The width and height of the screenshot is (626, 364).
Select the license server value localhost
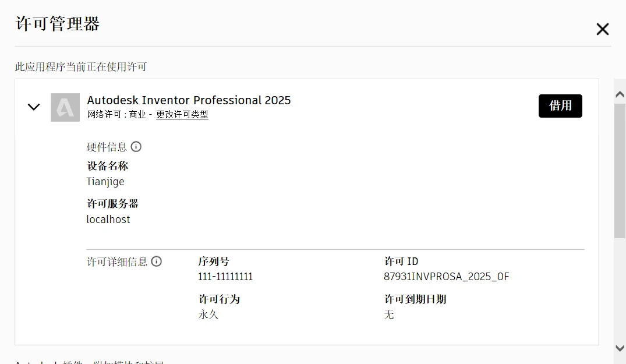[x=108, y=220]
